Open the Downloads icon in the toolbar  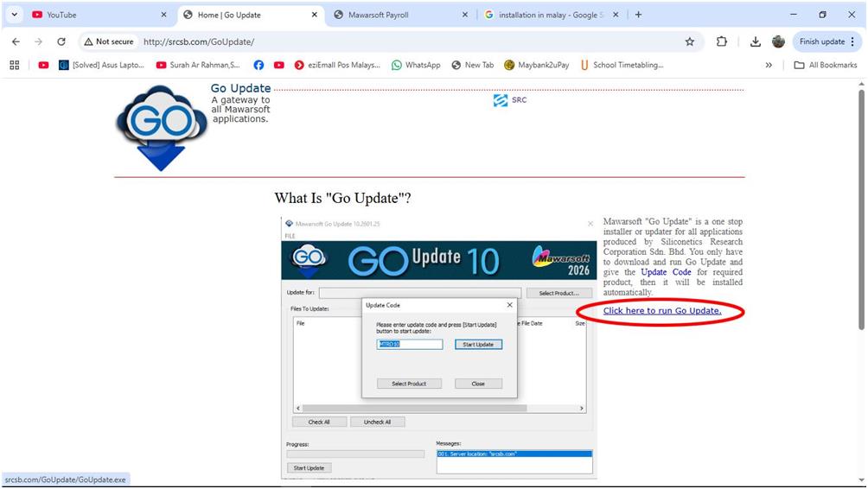click(x=755, y=41)
